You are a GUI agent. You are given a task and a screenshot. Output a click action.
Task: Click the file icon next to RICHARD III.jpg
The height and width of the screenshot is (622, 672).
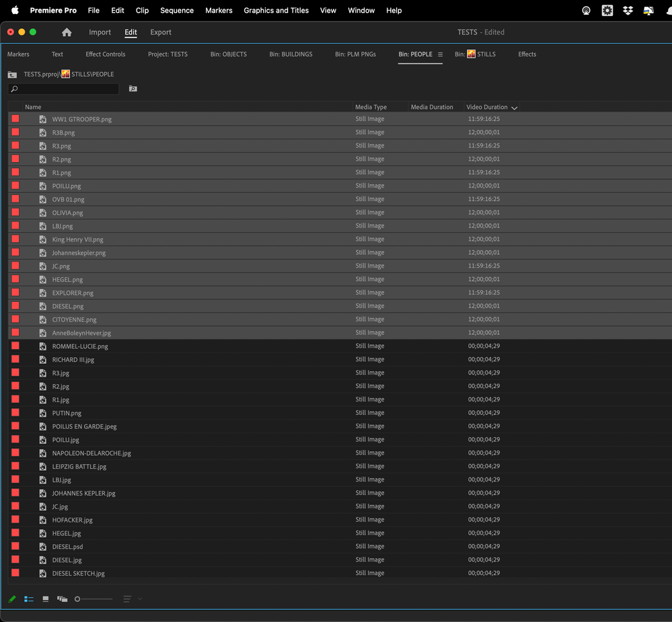(43, 359)
